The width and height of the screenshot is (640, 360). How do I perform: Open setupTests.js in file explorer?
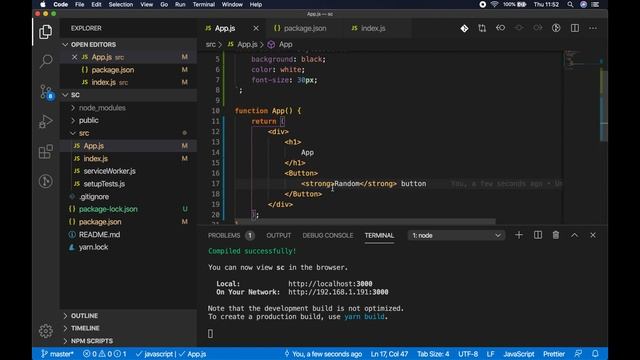[104, 184]
